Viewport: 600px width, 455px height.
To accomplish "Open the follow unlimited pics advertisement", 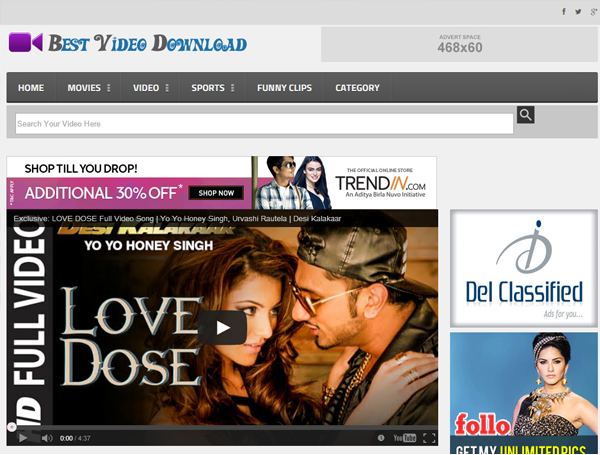I will point(523,393).
